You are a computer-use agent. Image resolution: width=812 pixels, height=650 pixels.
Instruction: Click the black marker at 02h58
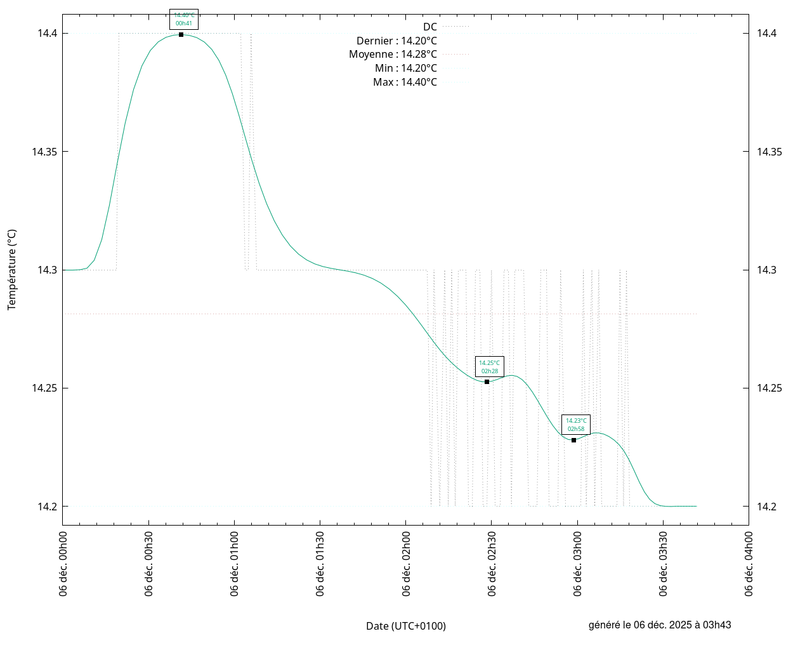pos(573,440)
